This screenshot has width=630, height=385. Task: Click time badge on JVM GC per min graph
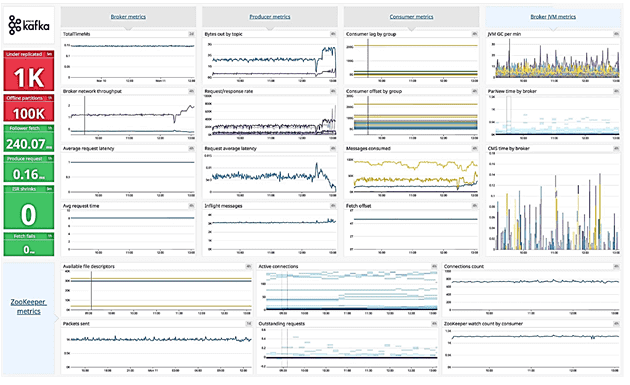pos(616,34)
